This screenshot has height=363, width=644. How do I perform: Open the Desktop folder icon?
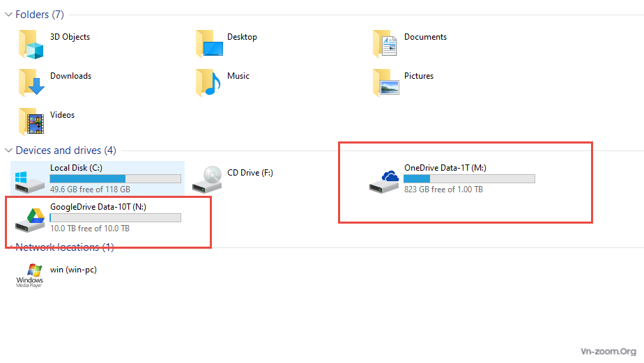209,44
